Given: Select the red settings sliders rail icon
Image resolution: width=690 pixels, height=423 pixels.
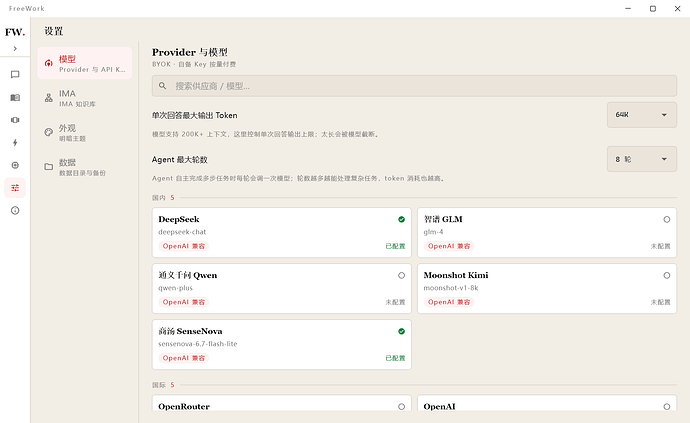Looking at the screenshot, I should [15, 188].
